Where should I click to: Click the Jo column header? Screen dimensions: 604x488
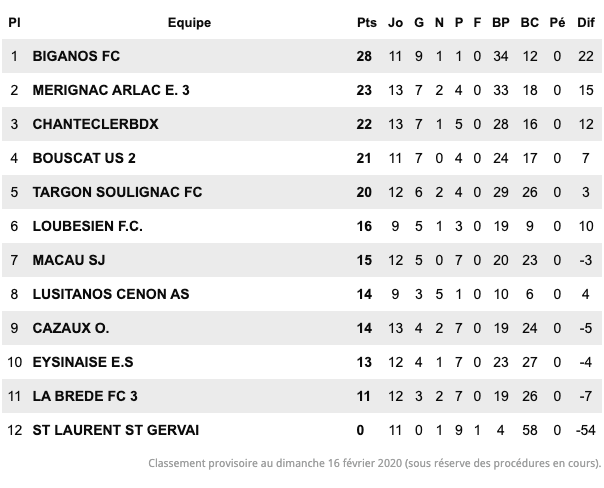395,23
